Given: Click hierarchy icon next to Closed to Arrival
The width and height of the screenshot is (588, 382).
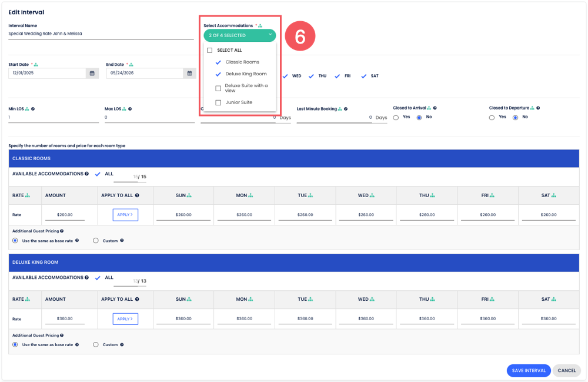Looking at the screenshot, I should [x=429, y=108].
